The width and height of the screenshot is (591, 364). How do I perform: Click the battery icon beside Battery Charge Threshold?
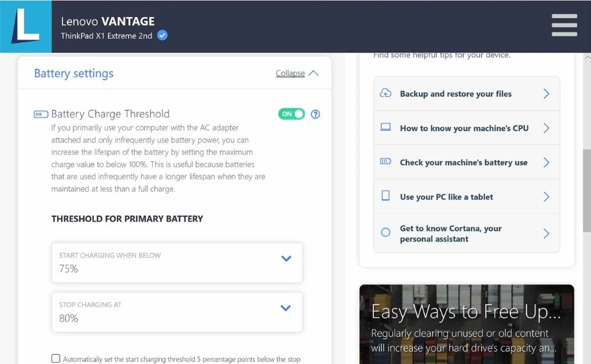point(41,114)
